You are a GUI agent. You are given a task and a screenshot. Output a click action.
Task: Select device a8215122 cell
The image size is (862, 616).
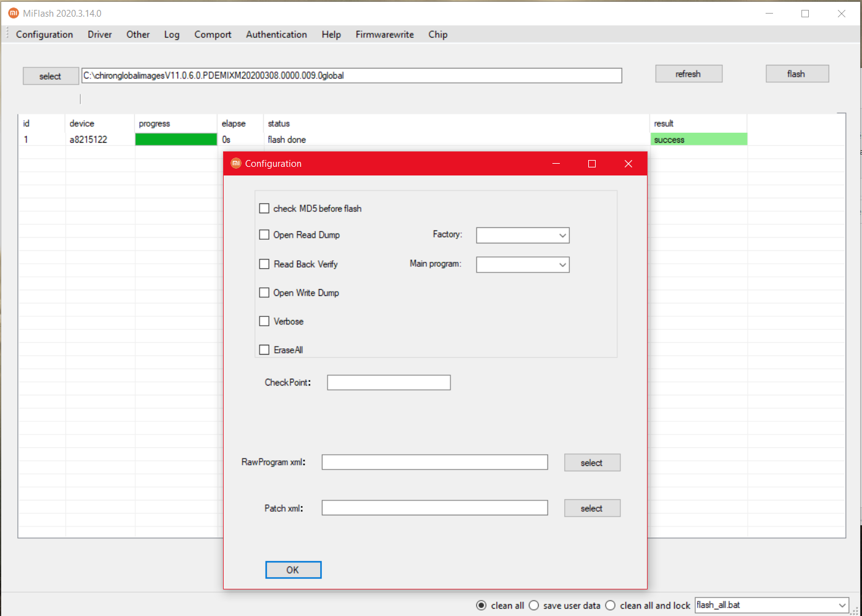point(88,140)
